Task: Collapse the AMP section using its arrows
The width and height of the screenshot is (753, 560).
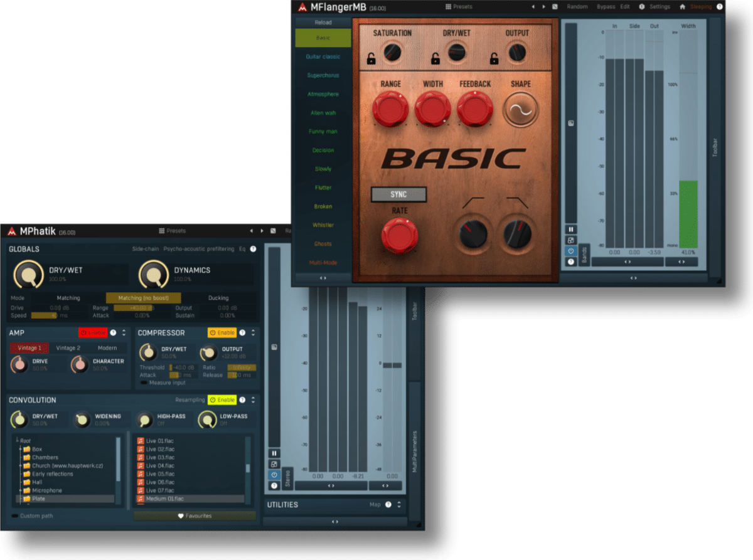Action: (124, 332)
